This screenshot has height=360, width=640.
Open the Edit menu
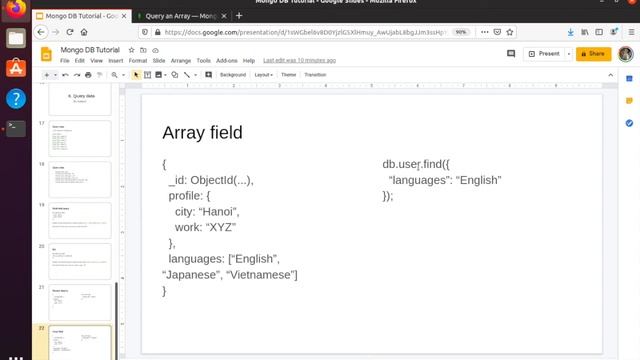click(x=80, y=60)
